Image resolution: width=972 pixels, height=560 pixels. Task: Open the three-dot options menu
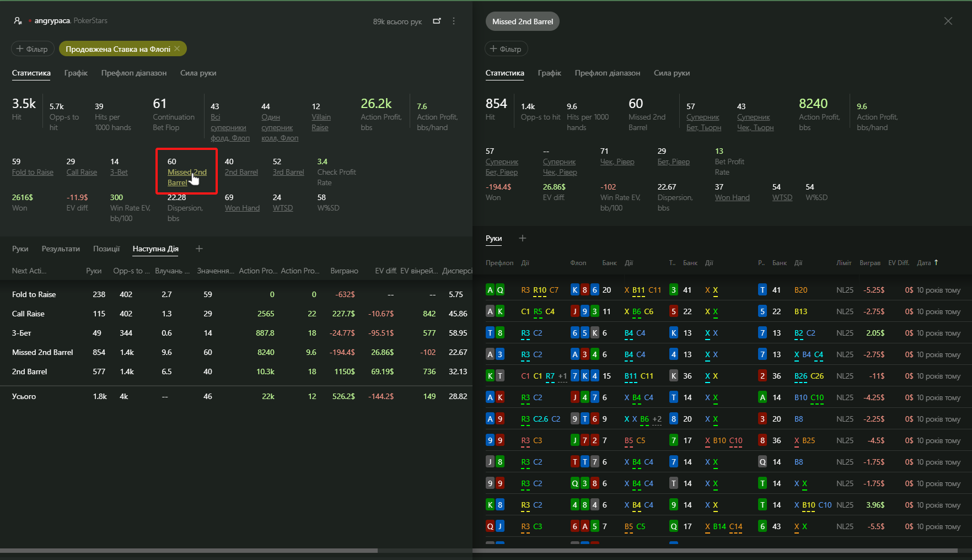point(454,21)
